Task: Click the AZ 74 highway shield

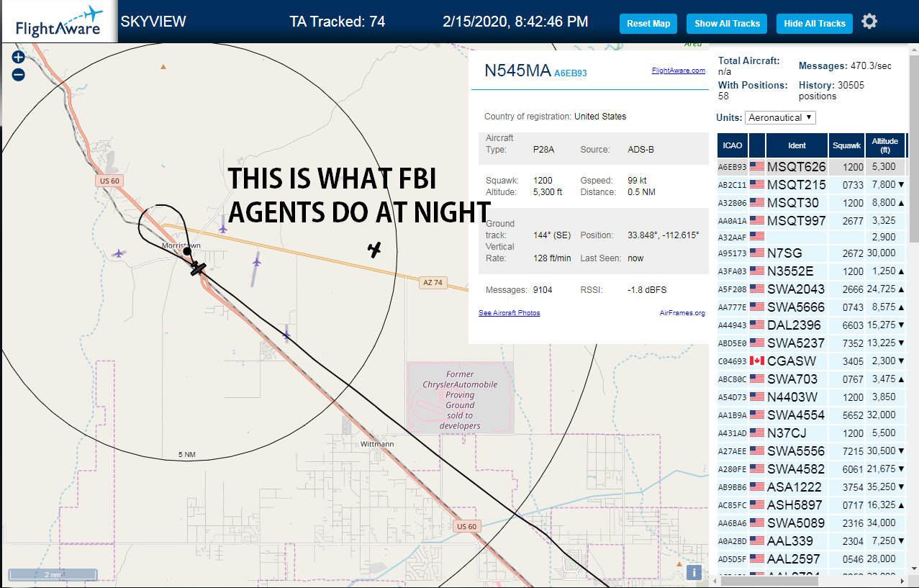Action: click(x=432, y=283)
